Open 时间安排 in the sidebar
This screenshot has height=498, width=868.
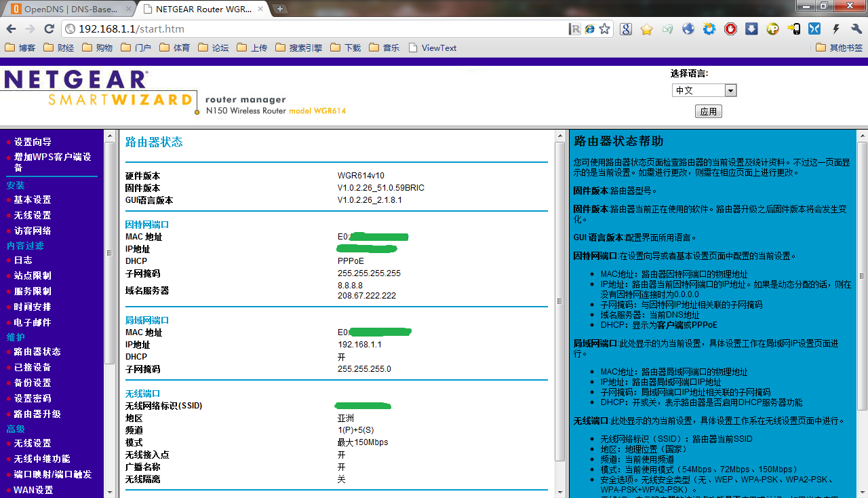33,307
